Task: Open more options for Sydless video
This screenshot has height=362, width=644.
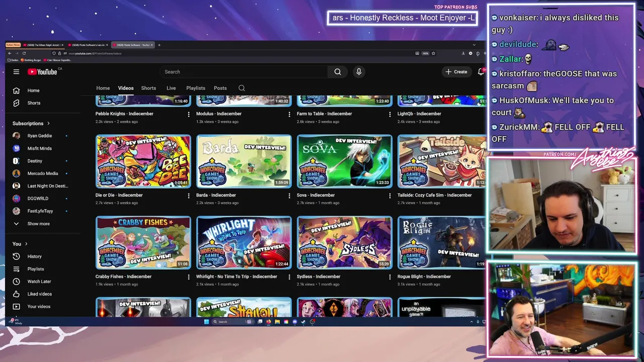Action: pyautogui.click(x=390, y=277)
